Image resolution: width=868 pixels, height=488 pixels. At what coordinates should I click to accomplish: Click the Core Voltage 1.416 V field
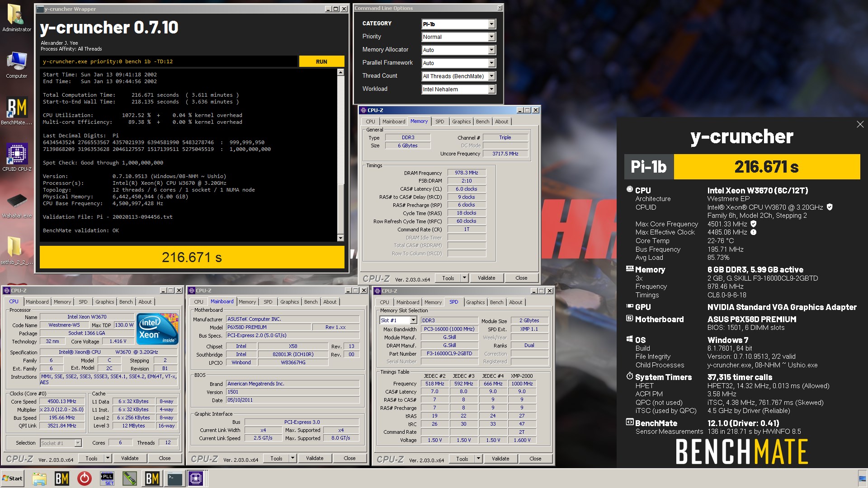(118, 341)
